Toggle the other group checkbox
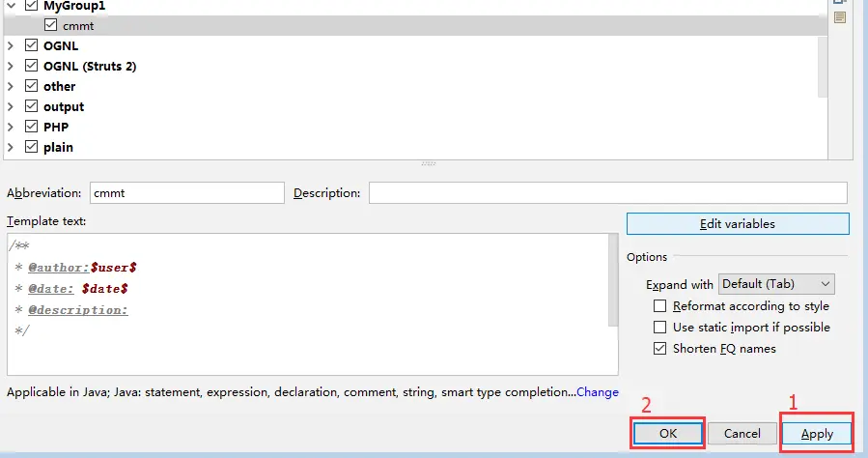Screen dimensions: 868x458 click(x=32, y=86)
